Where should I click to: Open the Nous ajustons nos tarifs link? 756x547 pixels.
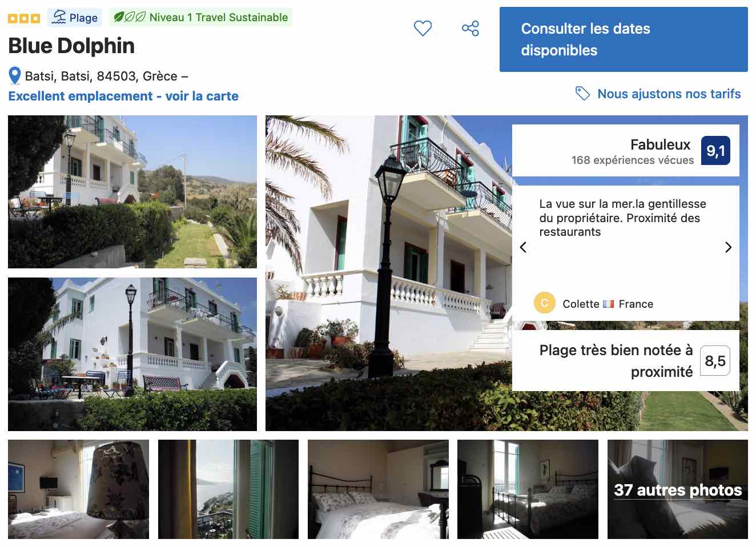click(x=669, y=94)
